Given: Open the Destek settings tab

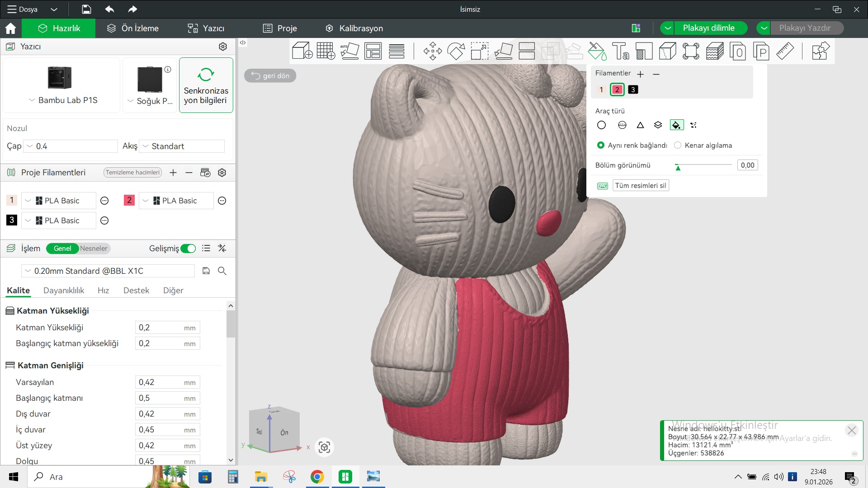Looking at the screenshot, I should point(136,291).
